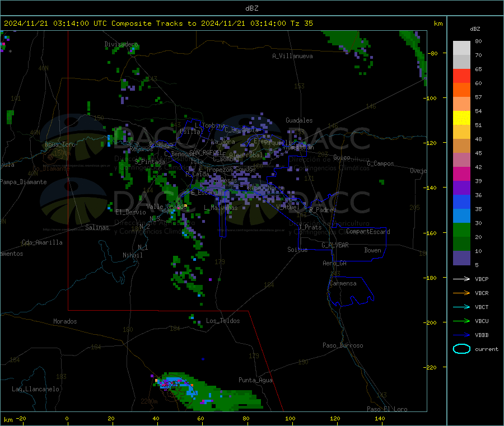The width and height of the screenshot is (504, 426).
Task: Click the gold 48-51 dBZ swatch
Action: pyautogui.click(x=461, y=132)
